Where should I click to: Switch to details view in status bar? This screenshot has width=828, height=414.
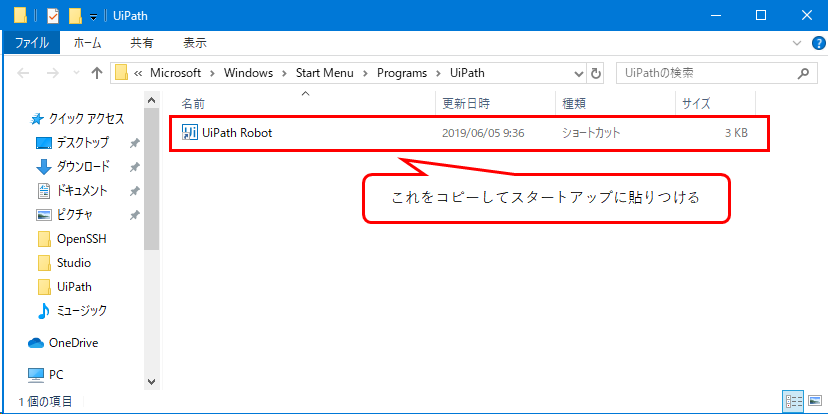pos(794,401)
